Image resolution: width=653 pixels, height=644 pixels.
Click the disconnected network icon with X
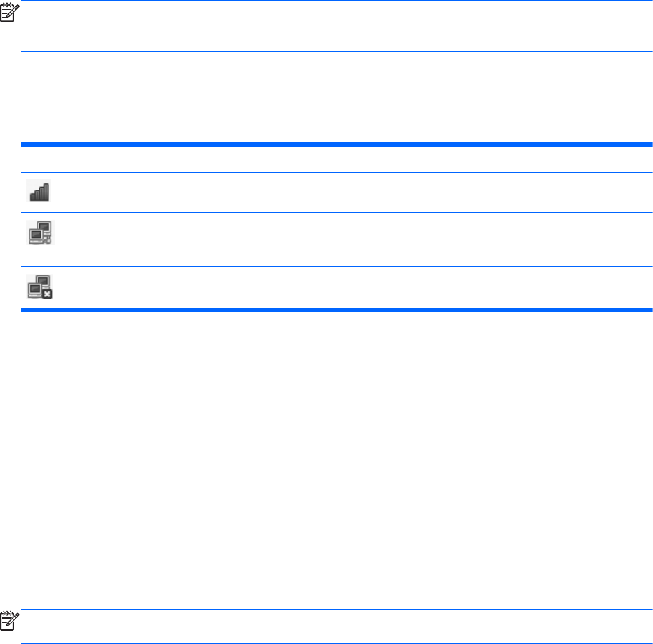tap(39, 286)
